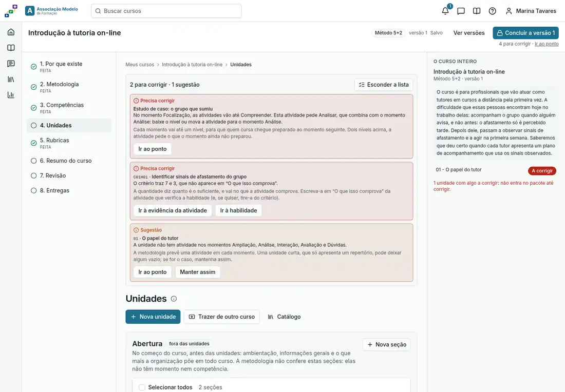565x392 pixels.
Task: Click the 'Salvo' status text
Action: click(x=437, y=33)
